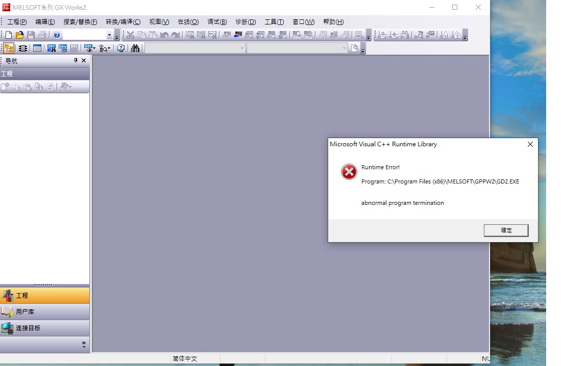Toggle the output window list icon
Screen dimensions: 588x366
(37, 48)
